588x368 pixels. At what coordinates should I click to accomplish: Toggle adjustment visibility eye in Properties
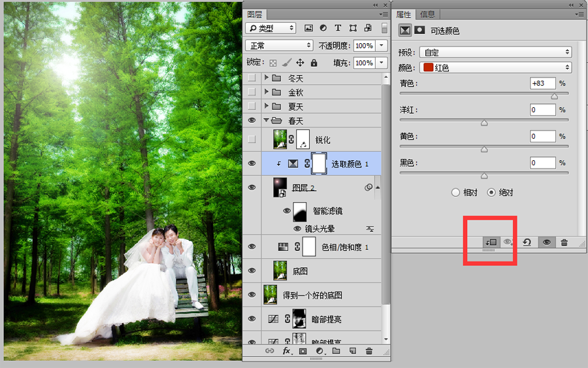point(547,243)
